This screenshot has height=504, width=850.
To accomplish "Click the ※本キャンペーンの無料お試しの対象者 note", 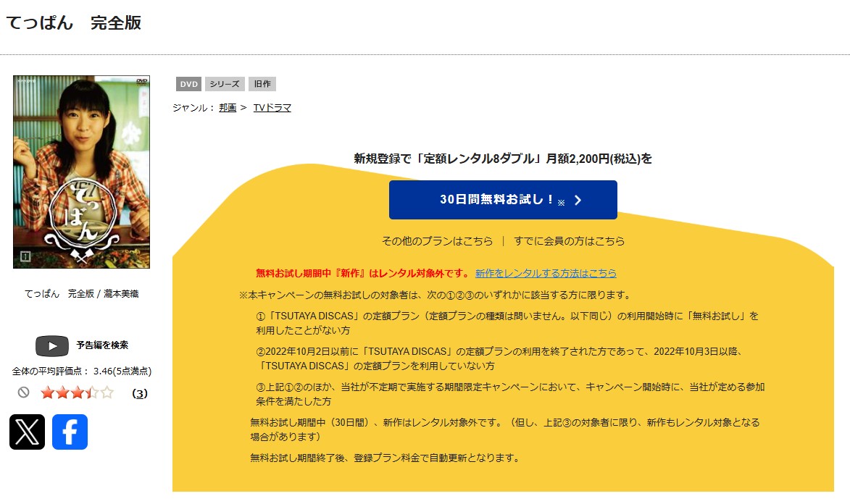I will pos(436,295).
